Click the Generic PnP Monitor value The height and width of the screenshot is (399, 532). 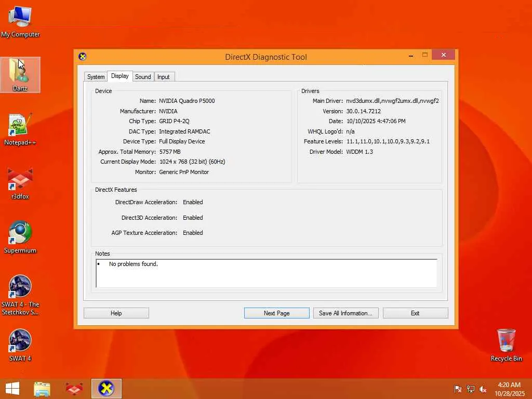click(183, 172)
